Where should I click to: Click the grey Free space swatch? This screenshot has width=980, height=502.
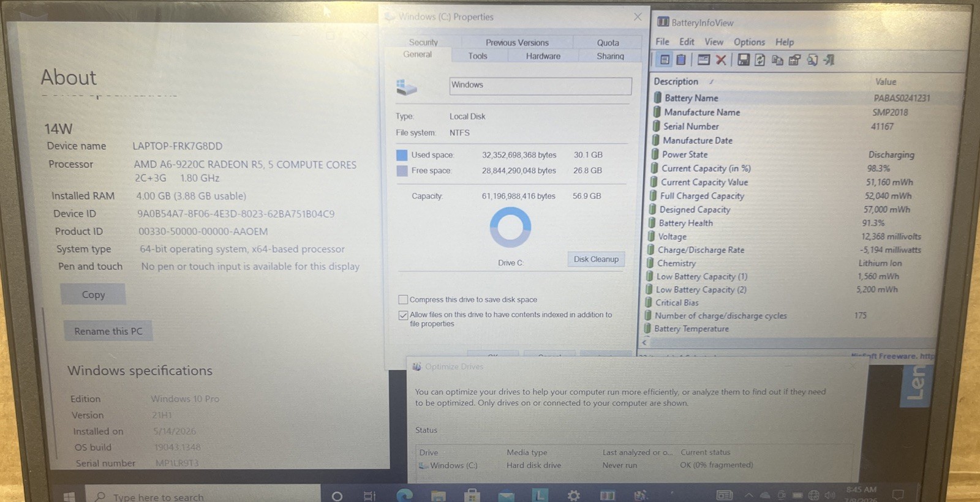402,171
